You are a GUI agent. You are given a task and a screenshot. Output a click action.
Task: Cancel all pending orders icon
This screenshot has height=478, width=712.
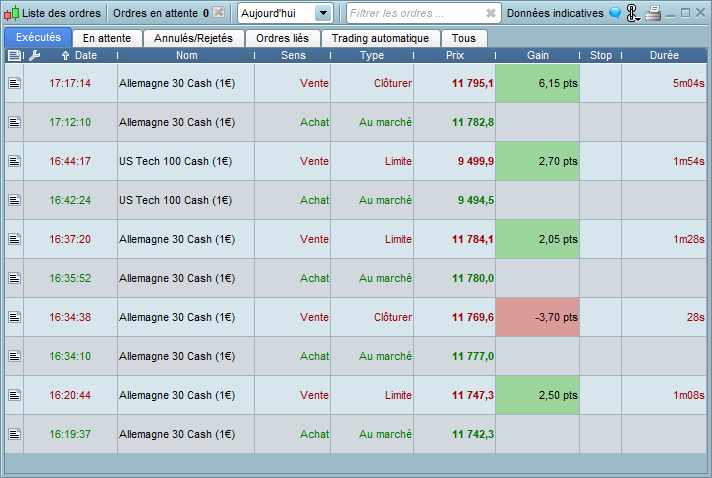pyautogui.click(x=219, y=13)
